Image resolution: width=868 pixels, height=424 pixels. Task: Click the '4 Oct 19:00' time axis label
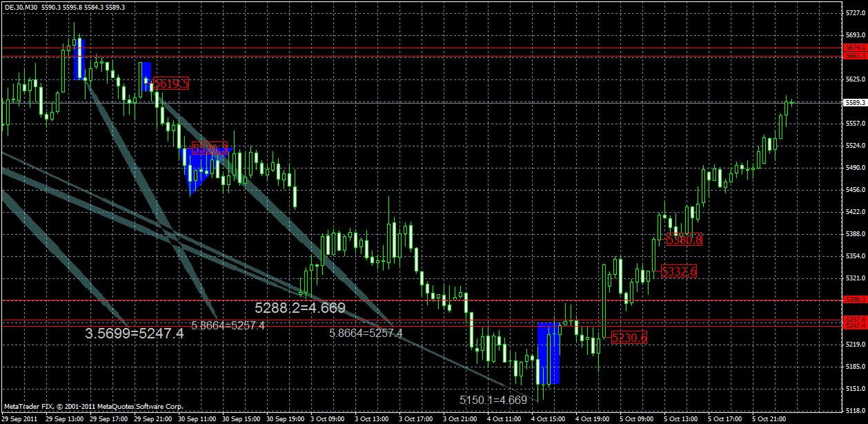(x=593, y=419)
